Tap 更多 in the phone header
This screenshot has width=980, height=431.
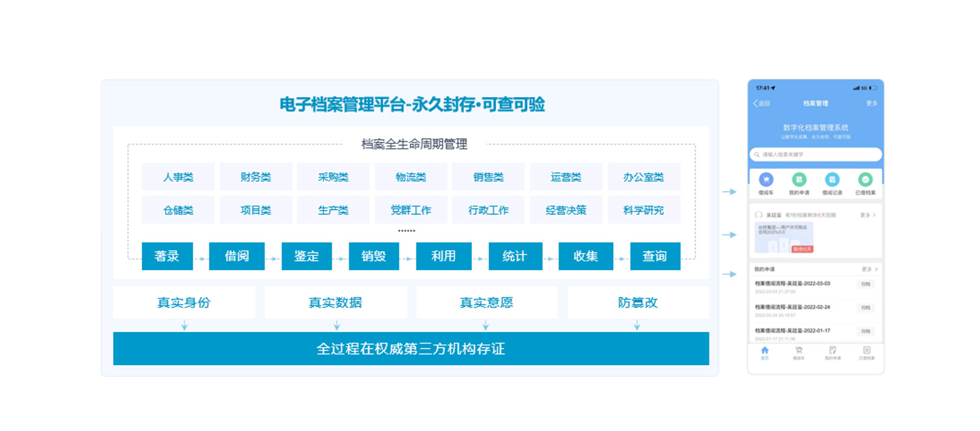point(872,104)
